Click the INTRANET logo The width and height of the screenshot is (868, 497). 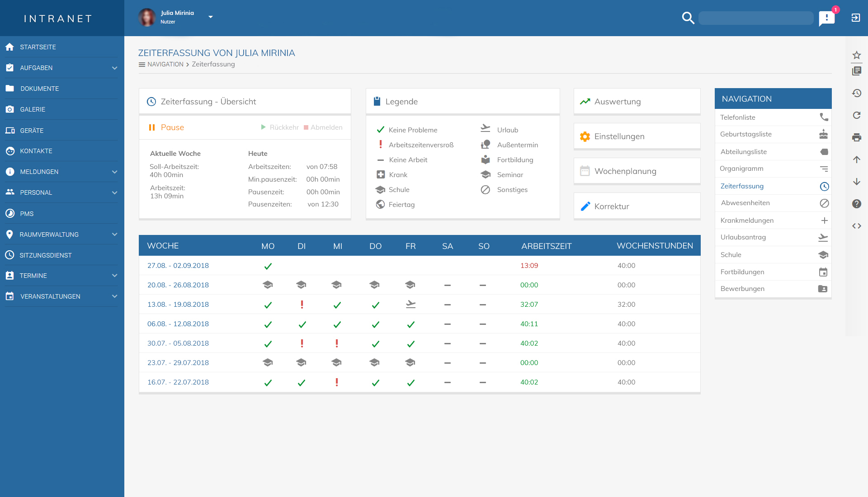[x=58, y=19]
